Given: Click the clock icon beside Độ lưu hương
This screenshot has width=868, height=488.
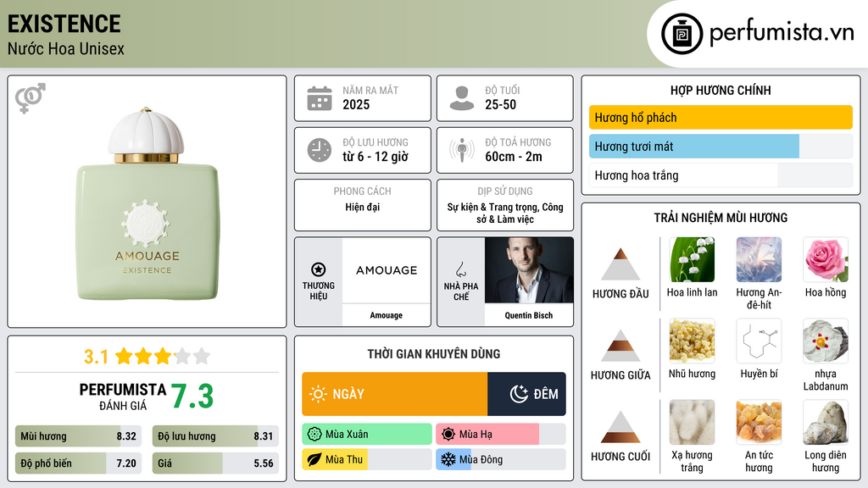Looking at the screenshot, I should tap(320, 150).
